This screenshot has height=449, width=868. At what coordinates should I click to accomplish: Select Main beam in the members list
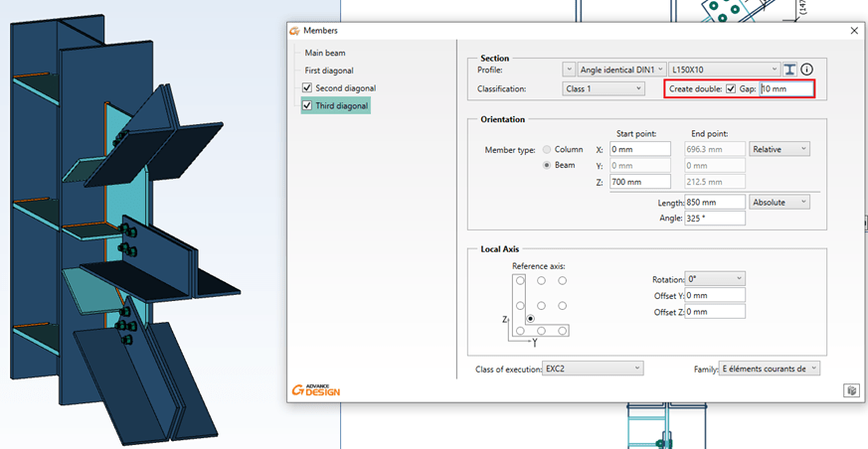pos(325,53)
